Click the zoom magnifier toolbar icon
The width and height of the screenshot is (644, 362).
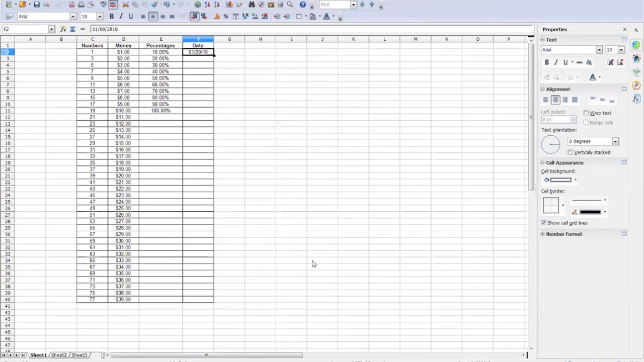(290, 5)
